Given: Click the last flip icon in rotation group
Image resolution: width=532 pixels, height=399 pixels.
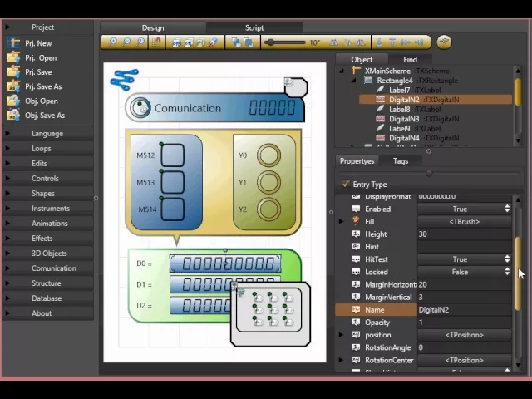Looking at the screenshot, I should 361,42.
